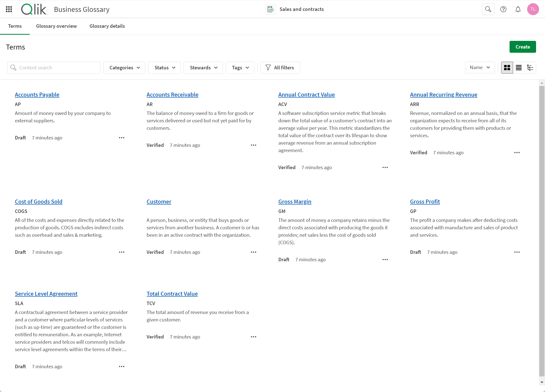Click the Create button
The width and height of the screenshot is (545, 392).
coord(523,47)
